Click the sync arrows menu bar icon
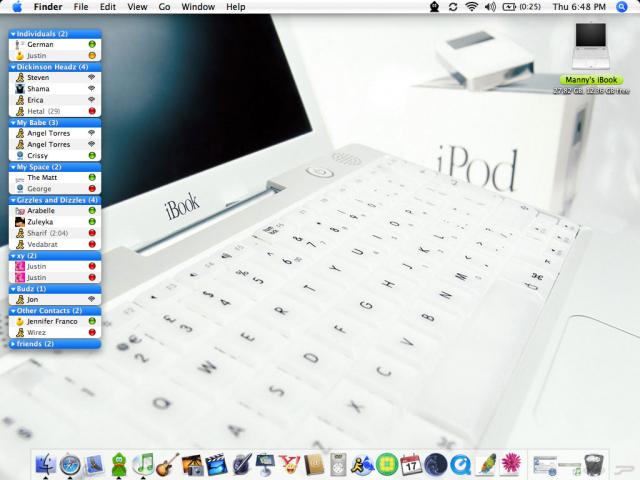This screenshot has width=640, height=480. (453, 7)
